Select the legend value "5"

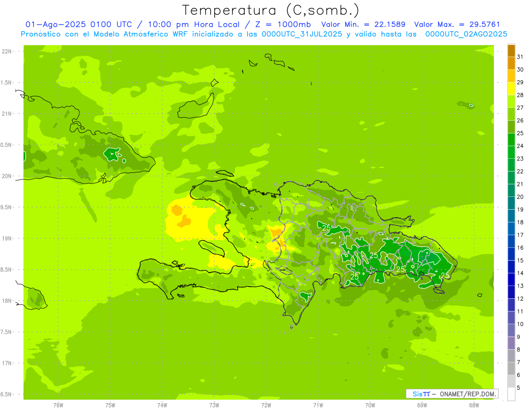click(519, 388)
